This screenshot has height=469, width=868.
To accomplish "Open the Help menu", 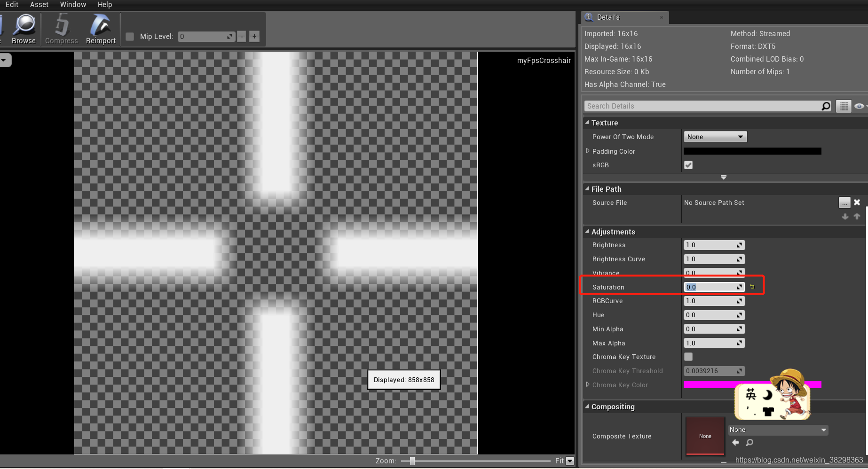I will coord(105,4).
